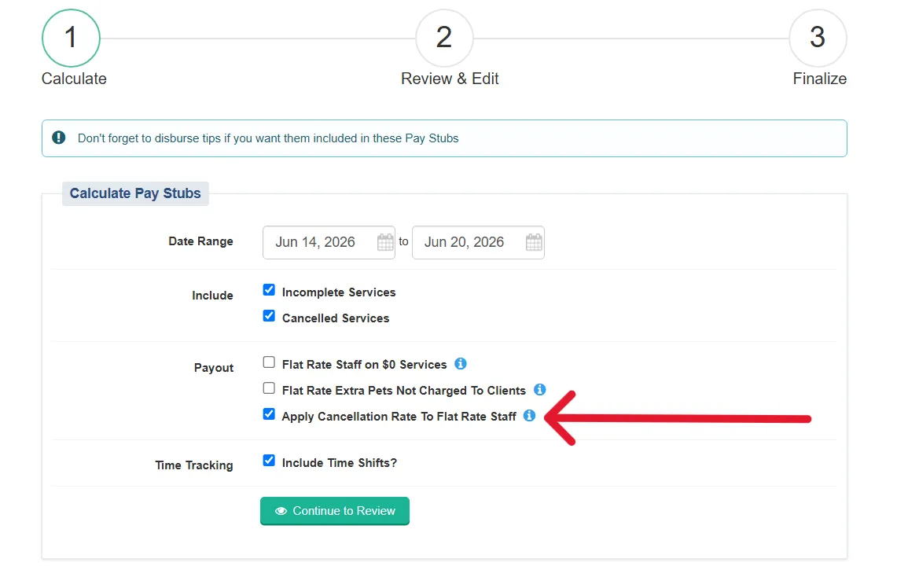Click the Jun 14, 2026 start date field

pyautogui.click(x=329, y=242)
